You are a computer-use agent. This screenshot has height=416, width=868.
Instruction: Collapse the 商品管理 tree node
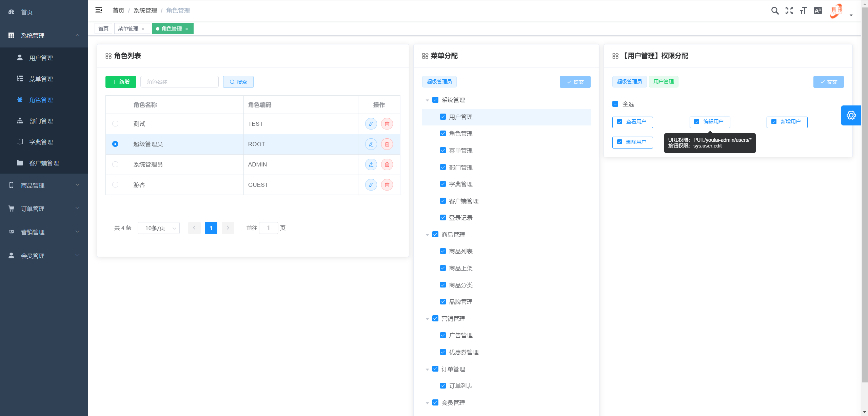(427, 234)
